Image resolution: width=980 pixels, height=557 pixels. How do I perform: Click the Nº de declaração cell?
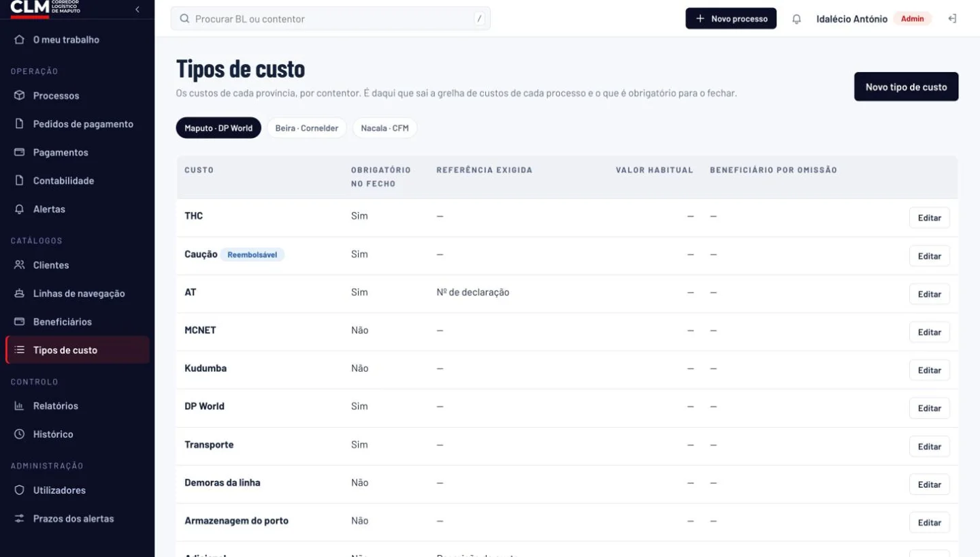[473, 292]
